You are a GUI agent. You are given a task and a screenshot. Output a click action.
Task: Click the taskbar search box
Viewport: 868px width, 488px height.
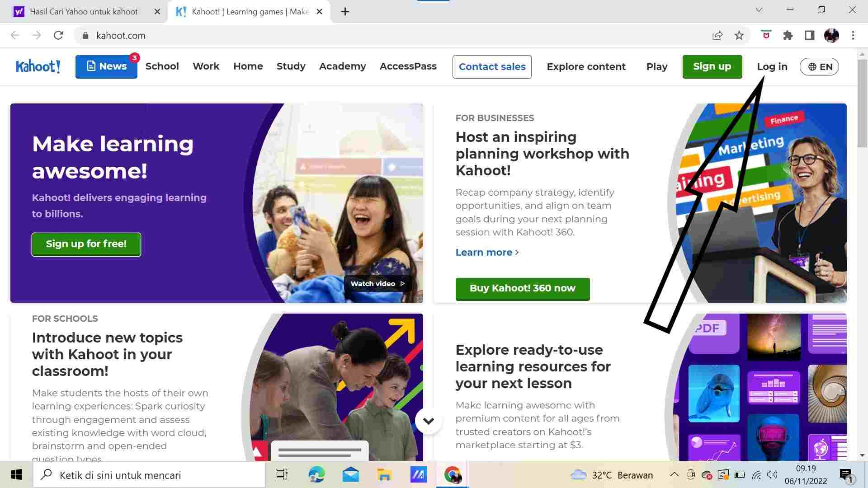149,475
